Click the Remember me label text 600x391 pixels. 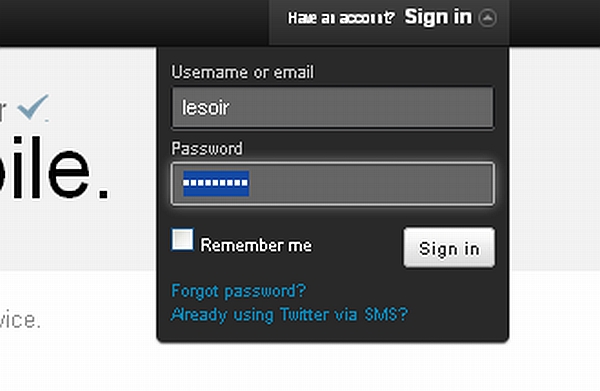pyautogui.click(x=256, y=245)
